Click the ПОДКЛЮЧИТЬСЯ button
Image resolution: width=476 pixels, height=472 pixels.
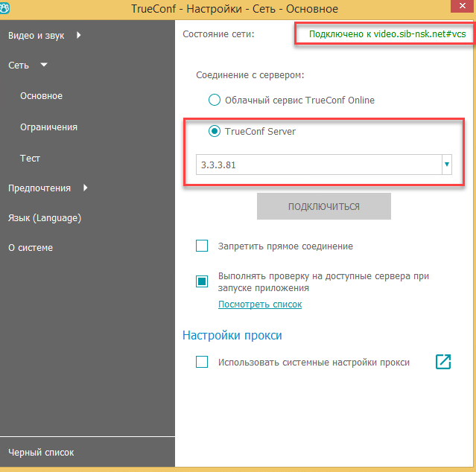[x=324, y=206]
